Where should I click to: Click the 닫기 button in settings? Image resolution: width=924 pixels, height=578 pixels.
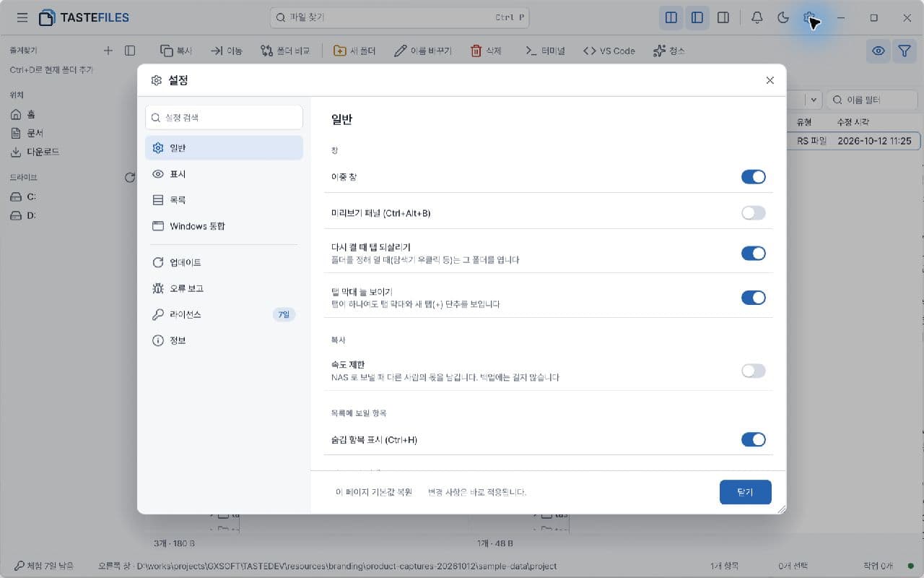click(746, 492)
